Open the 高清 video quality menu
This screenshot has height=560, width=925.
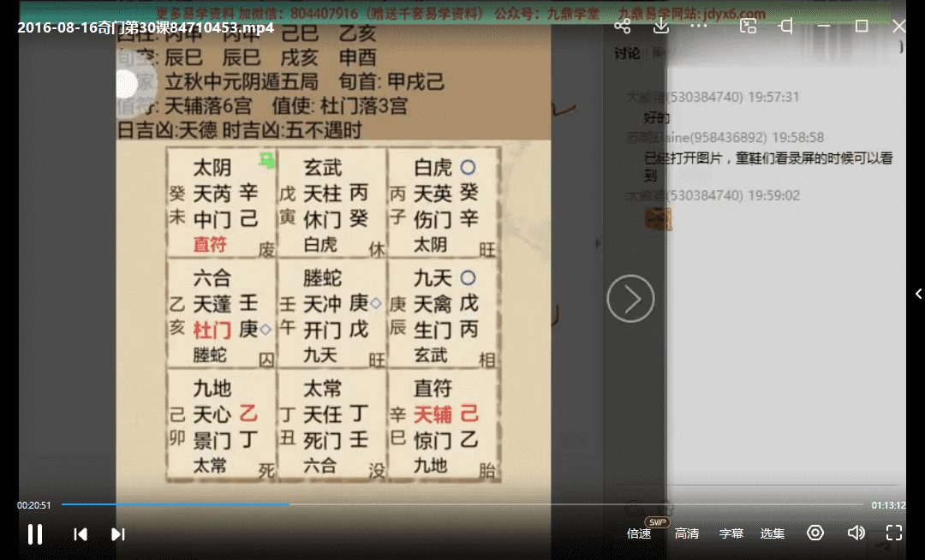click(x=687, y=533)
